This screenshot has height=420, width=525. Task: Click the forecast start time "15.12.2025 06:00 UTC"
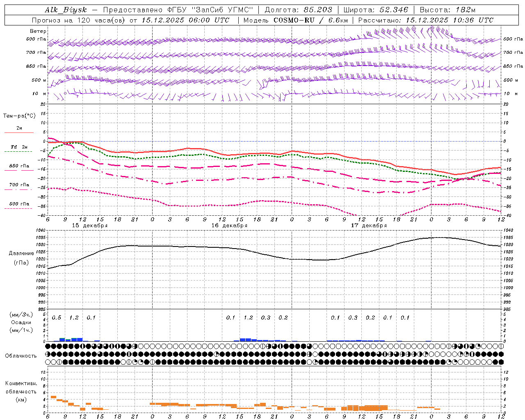[186, 20]
